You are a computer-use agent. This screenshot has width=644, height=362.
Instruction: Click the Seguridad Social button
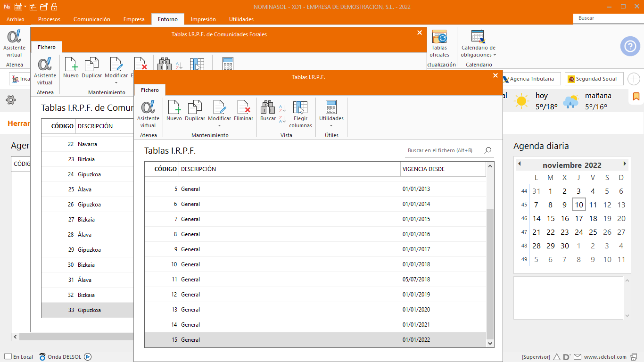594,79
